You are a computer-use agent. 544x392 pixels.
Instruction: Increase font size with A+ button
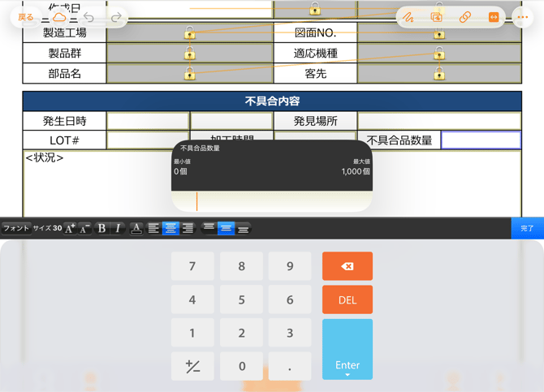tap(70, 229)
